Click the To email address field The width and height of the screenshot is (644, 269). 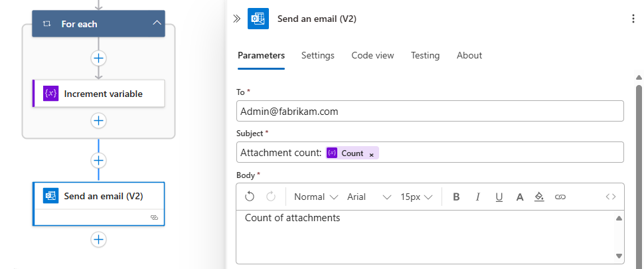[430, 112]
